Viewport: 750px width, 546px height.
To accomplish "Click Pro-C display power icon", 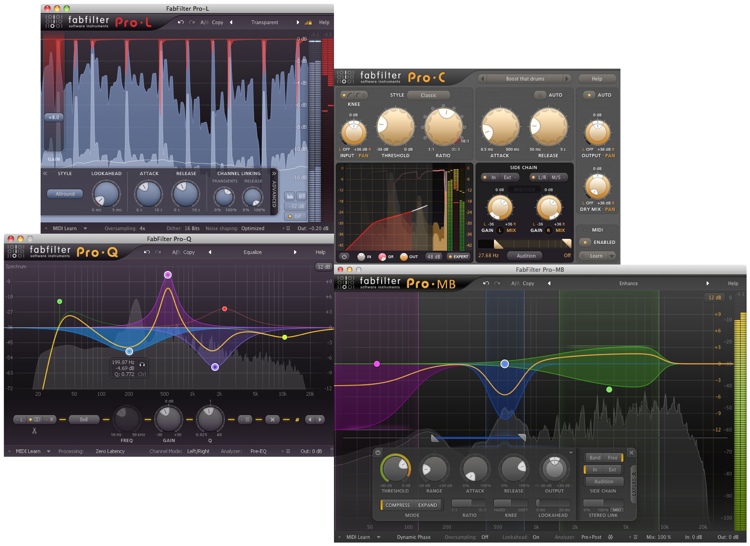I will 344,257.
